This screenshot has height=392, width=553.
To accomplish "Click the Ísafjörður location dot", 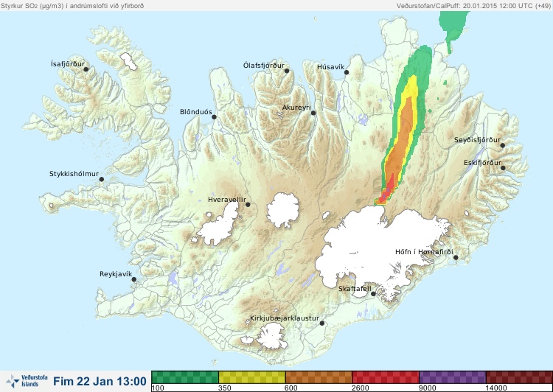I will point(86,69).
